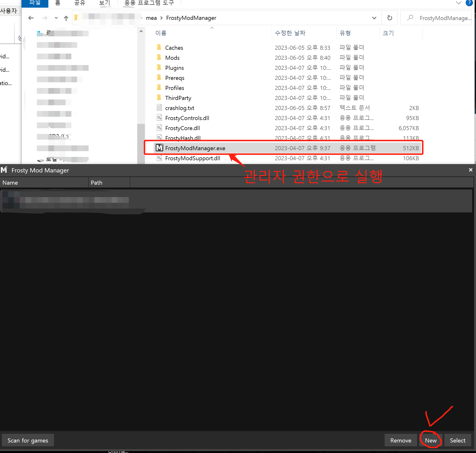476x453 pixels.
Task: Open the 홈 ribbon tab
Action: (57, 3)
